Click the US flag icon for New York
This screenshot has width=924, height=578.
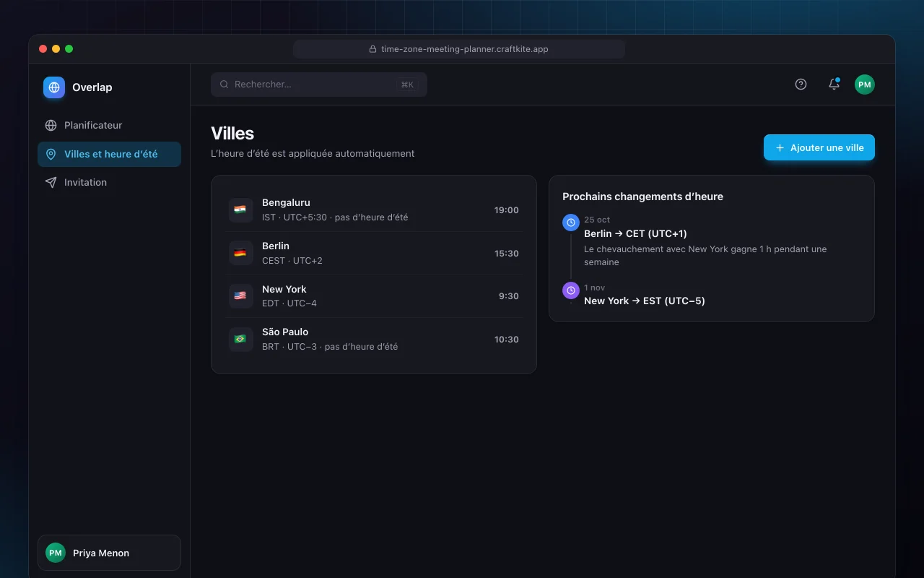coord(240,296)
